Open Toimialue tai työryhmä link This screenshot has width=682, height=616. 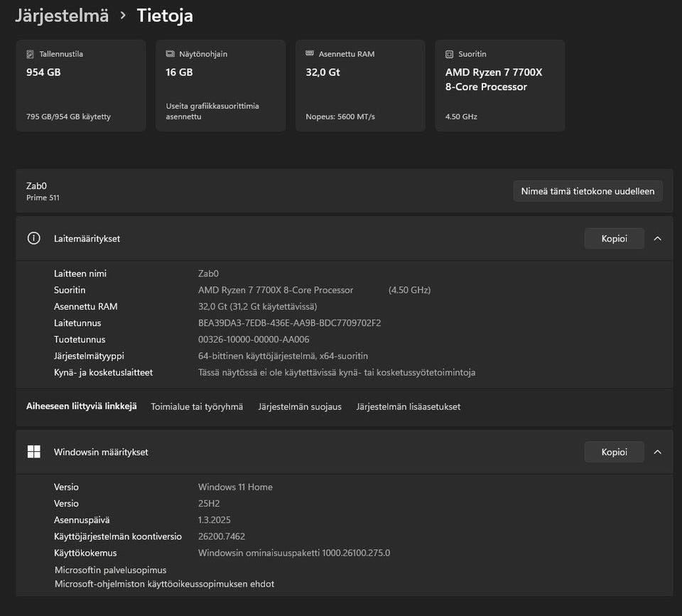pyautogui.click(x=197, y=407)
